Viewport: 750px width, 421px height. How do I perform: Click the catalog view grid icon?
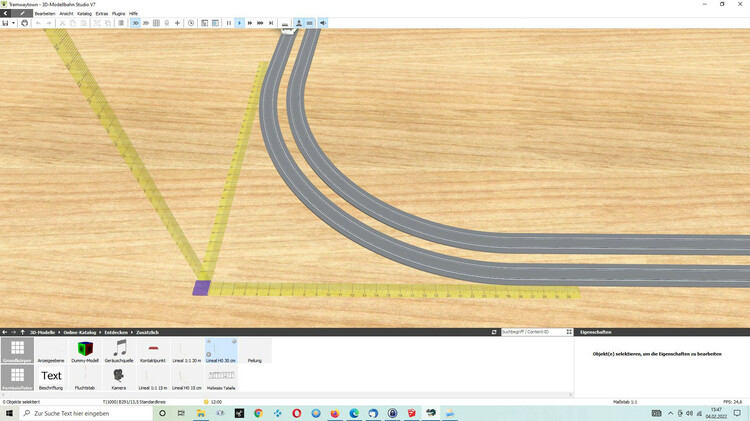[569, 332]
